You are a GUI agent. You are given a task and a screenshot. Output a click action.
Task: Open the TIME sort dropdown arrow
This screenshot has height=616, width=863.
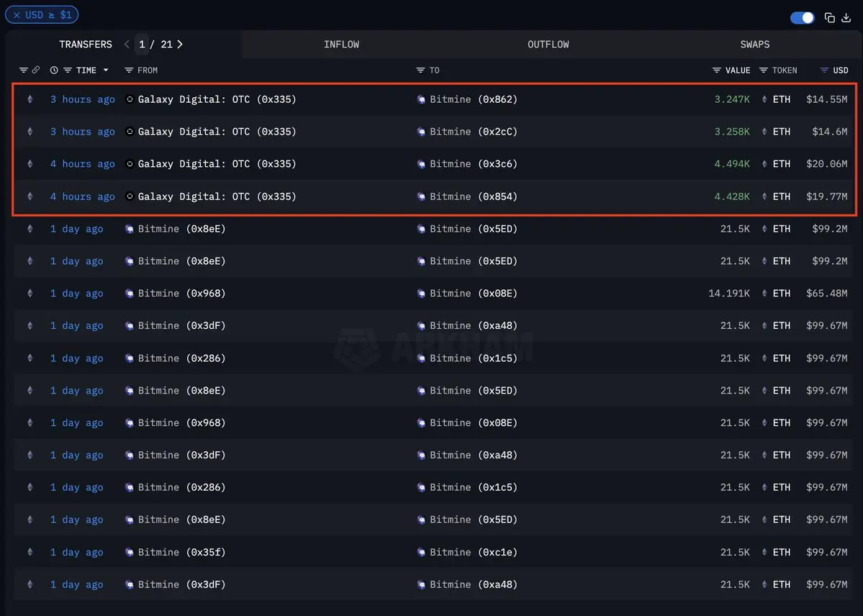point(106,70)
